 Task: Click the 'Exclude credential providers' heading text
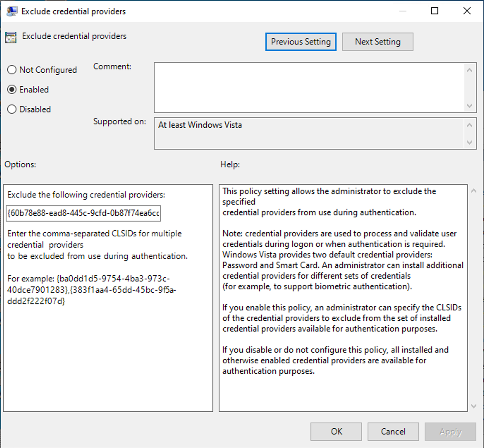click(x=74, y=36)
